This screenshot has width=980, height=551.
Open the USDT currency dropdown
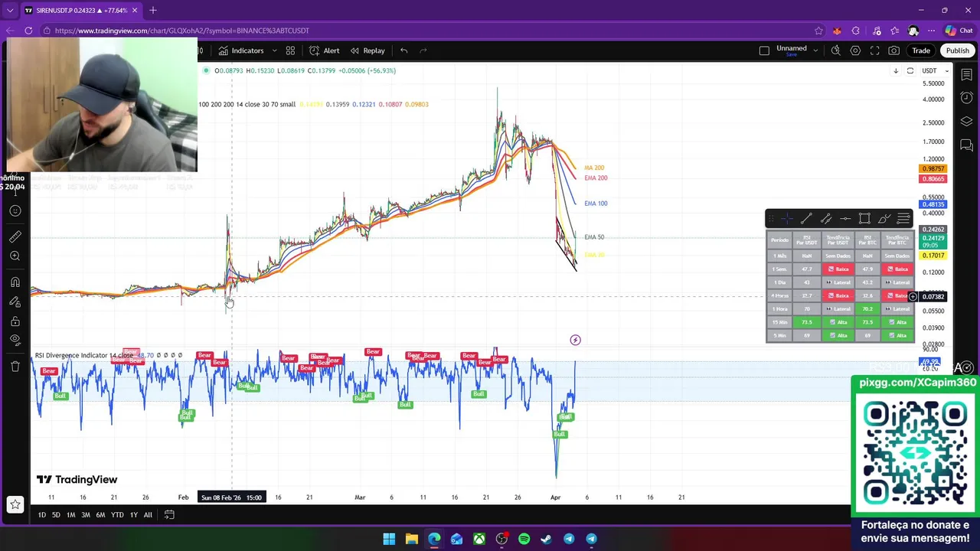935,71
